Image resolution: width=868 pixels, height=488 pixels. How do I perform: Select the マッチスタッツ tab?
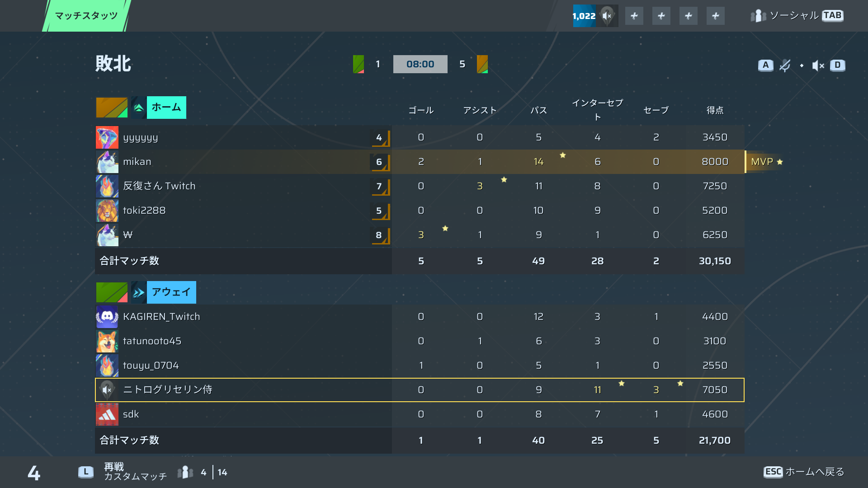[x=86, y=16]
